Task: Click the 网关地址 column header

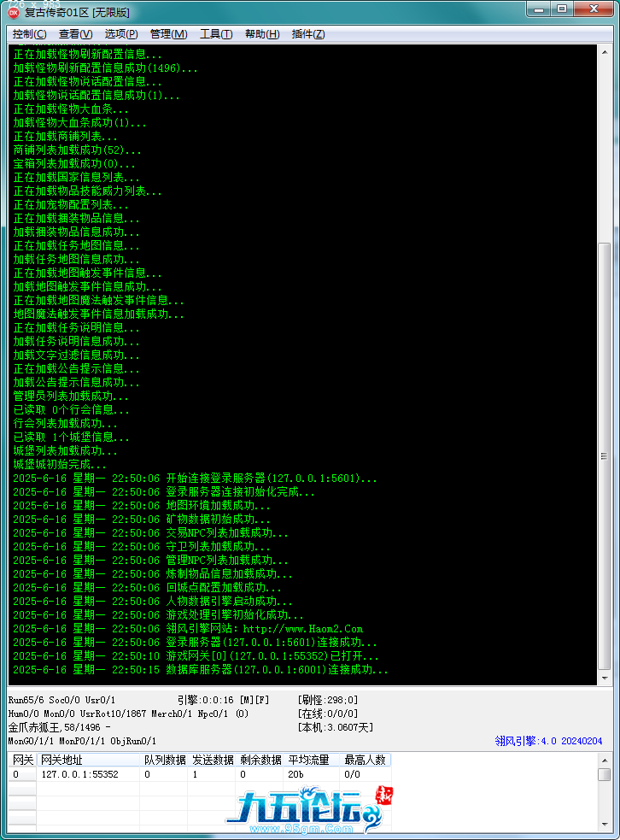Action: tap(88, 760)
